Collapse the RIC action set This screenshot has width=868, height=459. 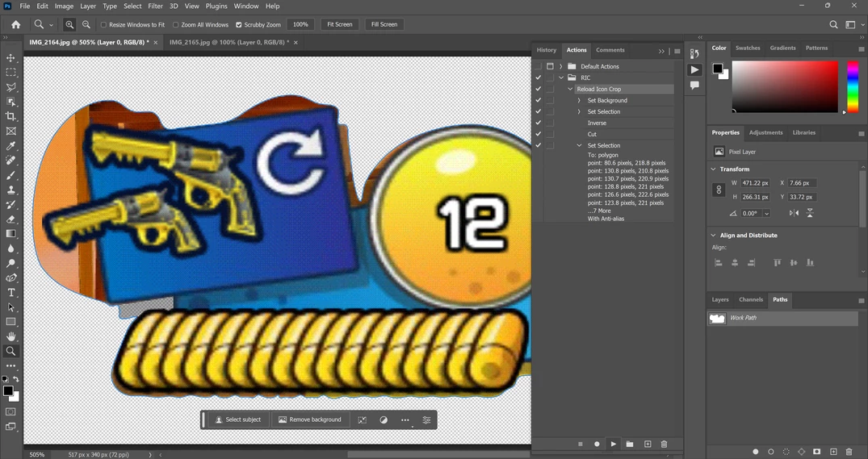pos(560,78)
